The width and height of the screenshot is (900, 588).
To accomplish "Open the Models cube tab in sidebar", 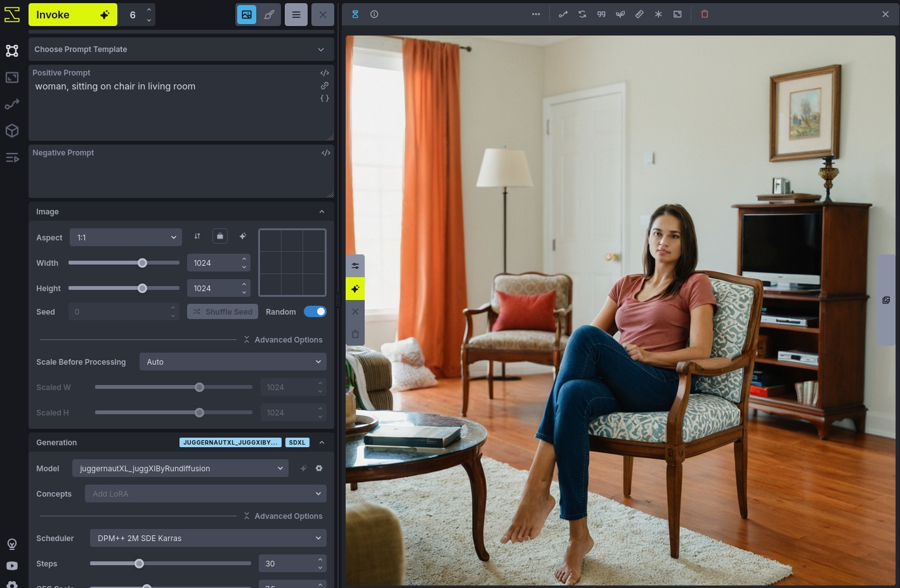I will (12, 131).
